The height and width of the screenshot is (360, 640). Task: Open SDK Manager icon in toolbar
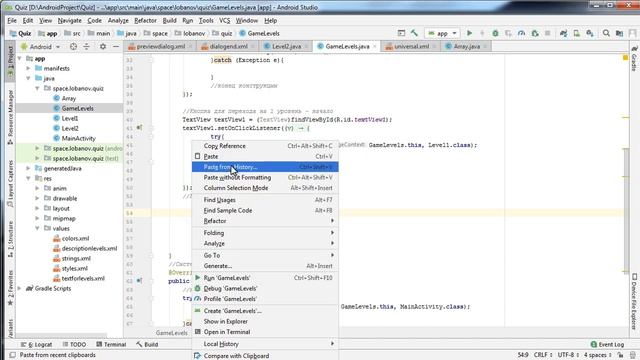[x=590, y=33]
